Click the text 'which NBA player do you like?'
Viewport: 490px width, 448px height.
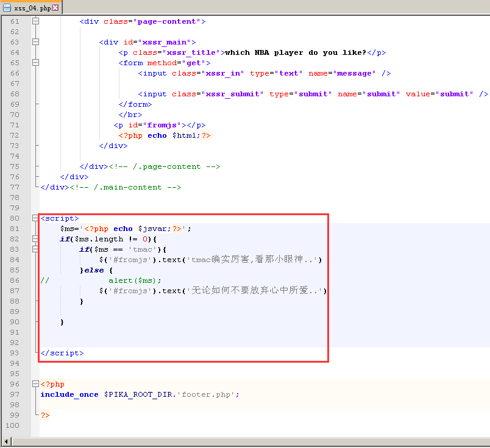(x=296, y=52)
